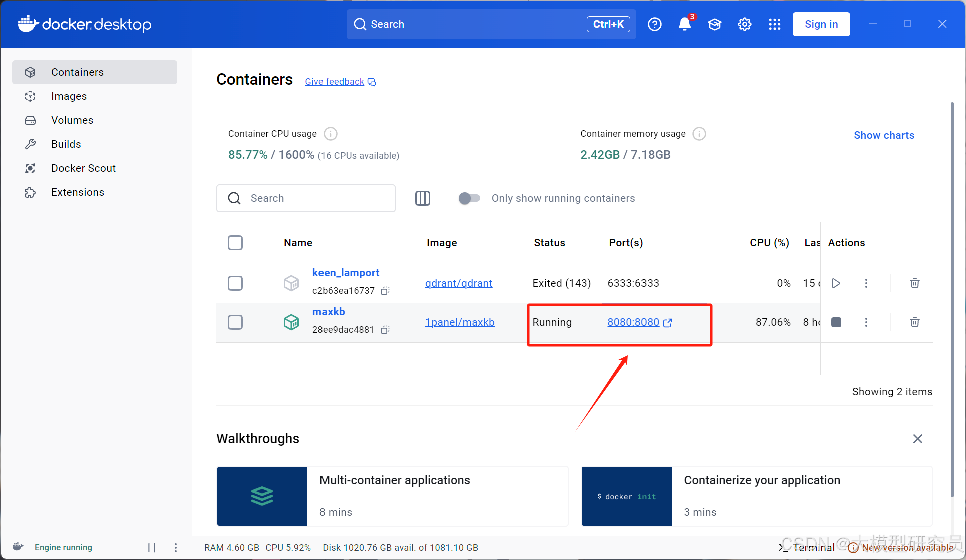Open the Learning center graduation cap icon
The width and height of the screenshot is (966, 560).
714,24
